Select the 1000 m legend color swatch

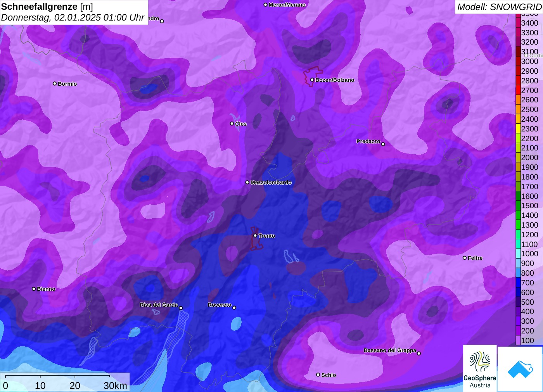tap(518, 254)
